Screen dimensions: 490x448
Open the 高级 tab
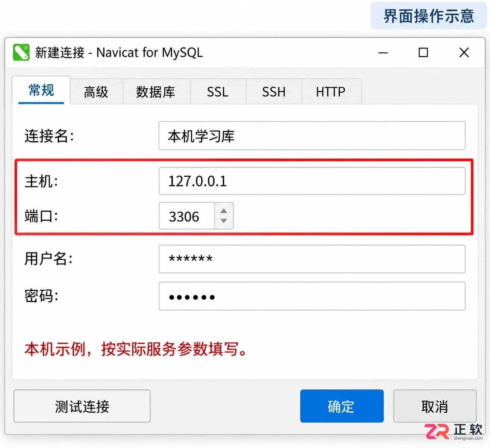tap(96, 92)
